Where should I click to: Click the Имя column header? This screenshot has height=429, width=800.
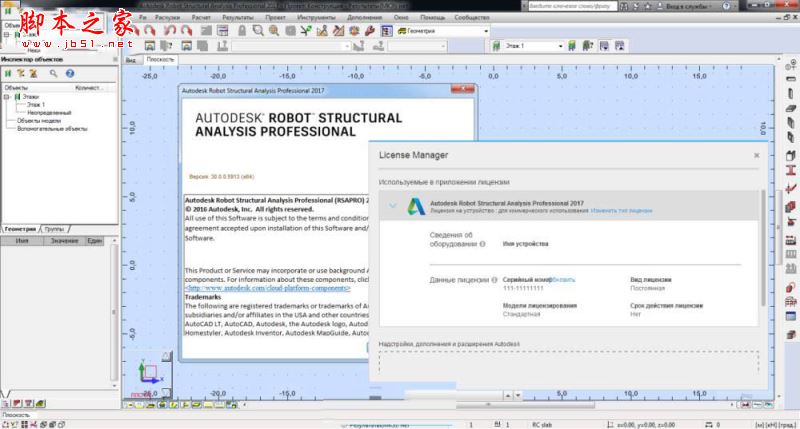pos(22,241)
